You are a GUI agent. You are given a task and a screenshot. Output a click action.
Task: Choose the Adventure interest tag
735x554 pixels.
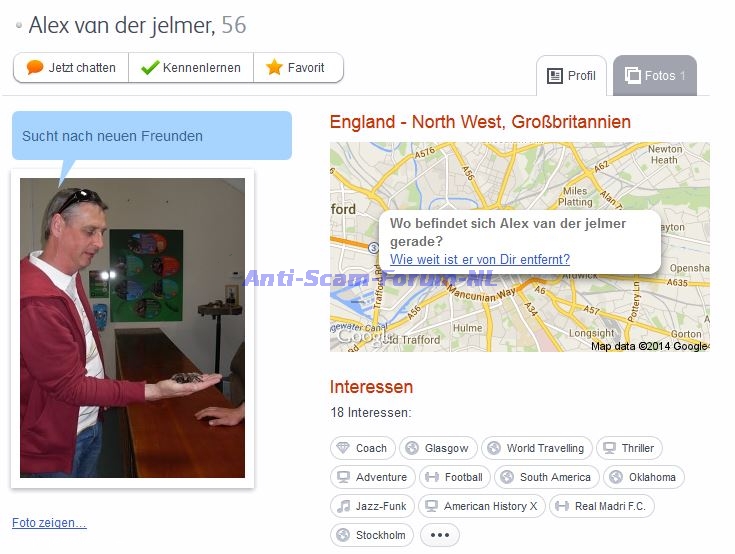(x=372, y=477)
